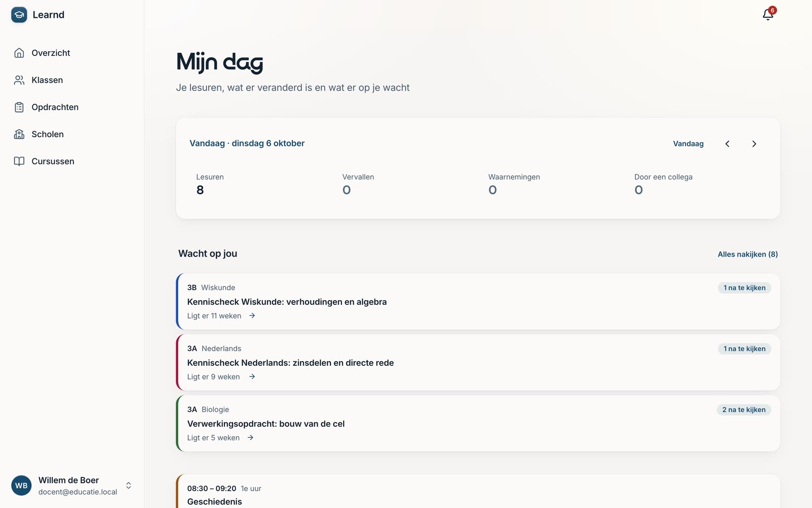The width and height of the screenshot is (812, 508).
Task: Click the Vandaag button in the date header
Action: click(688, 144)
